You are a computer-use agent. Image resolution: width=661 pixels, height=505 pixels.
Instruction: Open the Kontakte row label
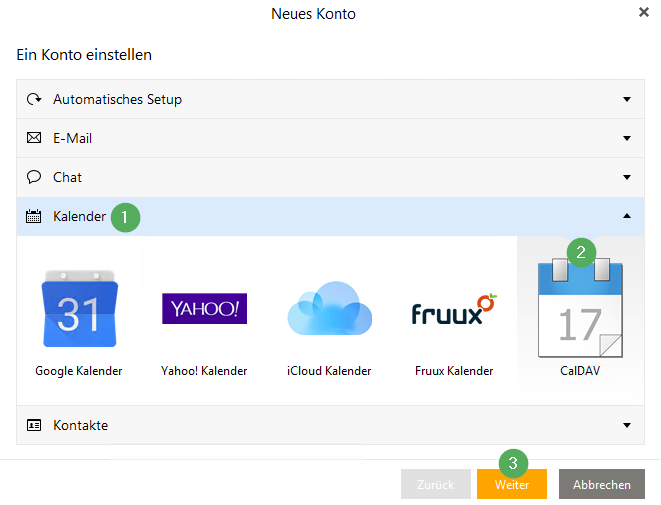[x=81, y=425]
